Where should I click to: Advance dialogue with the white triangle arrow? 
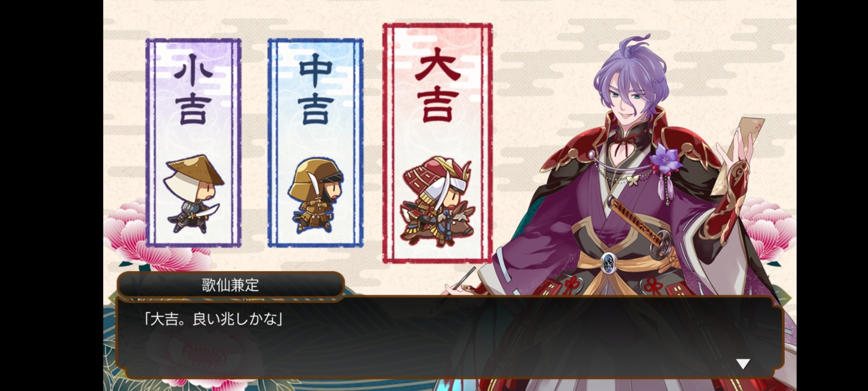(x=743, y=363)
